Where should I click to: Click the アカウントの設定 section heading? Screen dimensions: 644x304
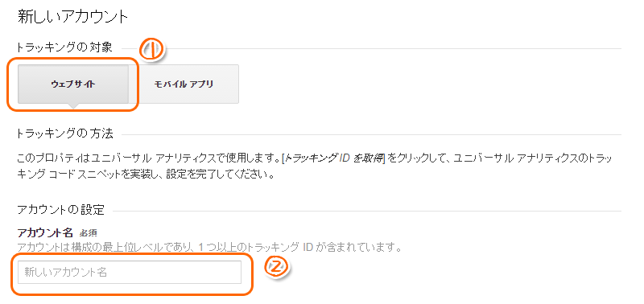point(61,211)
